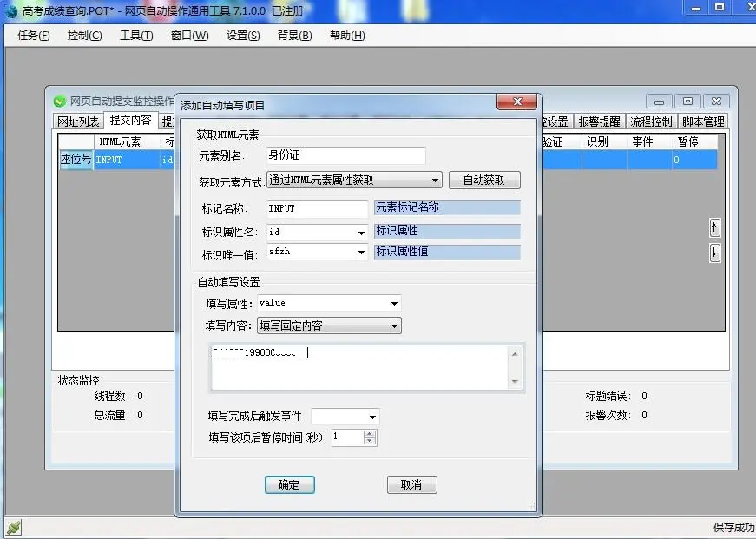Open the 工具(T) menu
Image resolution: width=756 pixels, height=539 pixels.
[x=136, y=36]
